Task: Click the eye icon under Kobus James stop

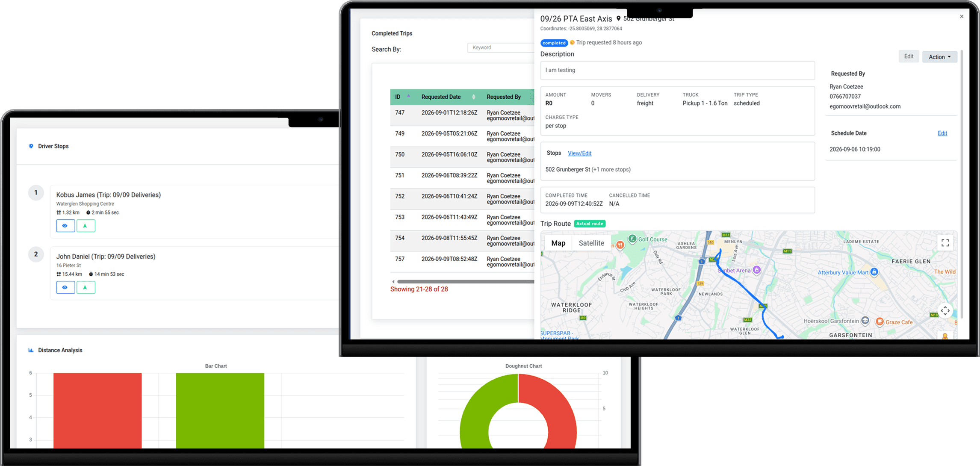Action: pos(65,226)
